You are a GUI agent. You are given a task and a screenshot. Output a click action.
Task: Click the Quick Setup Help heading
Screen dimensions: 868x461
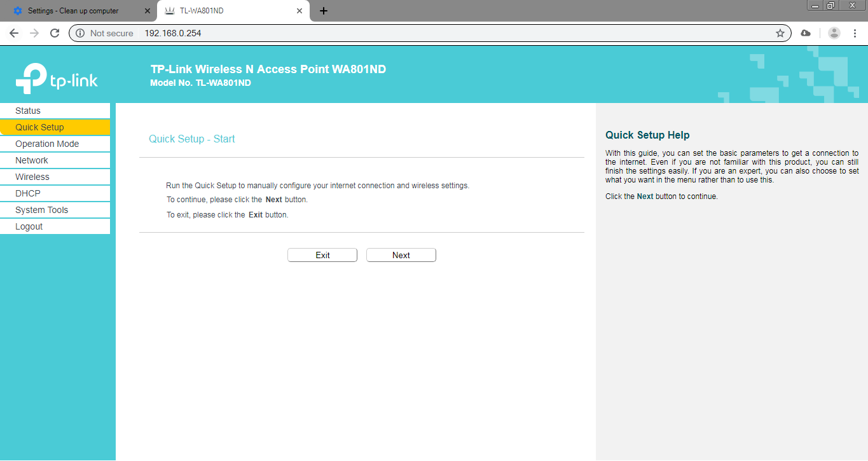pyautogui.click(x=647, y=135)
